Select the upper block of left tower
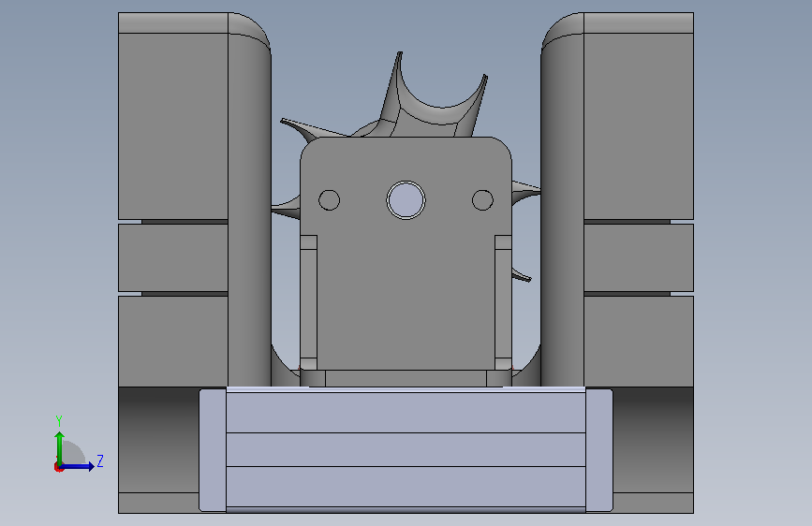 click(173, 125)
